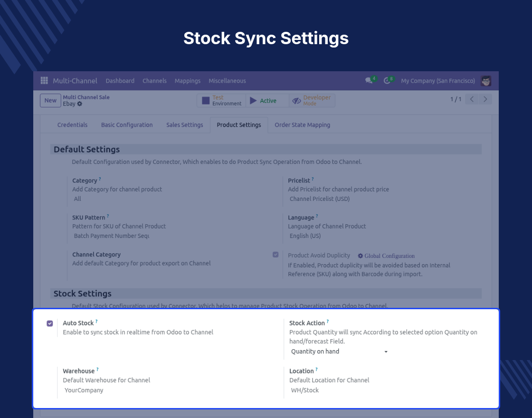Open the apps grid menu icon

coord(44,80)
